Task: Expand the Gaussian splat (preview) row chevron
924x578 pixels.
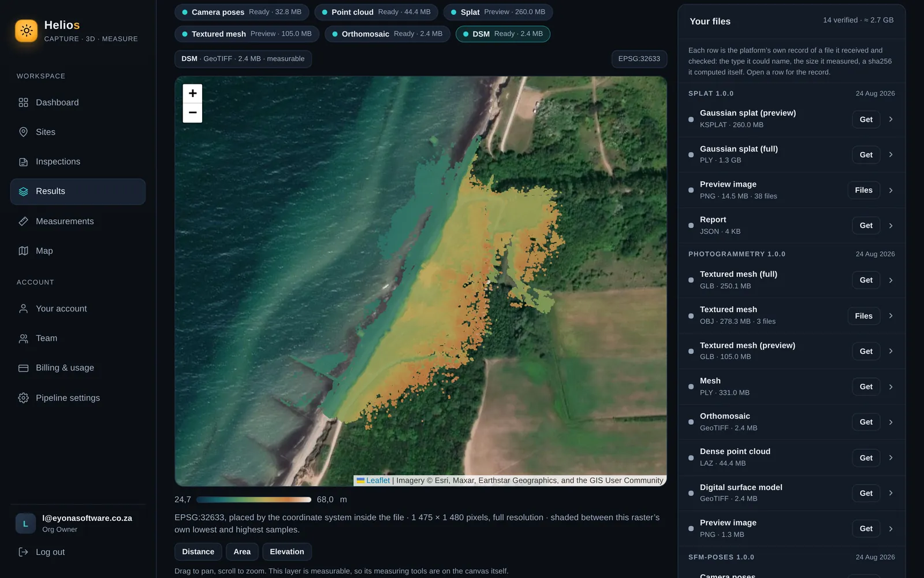Action: coord(891,119)
